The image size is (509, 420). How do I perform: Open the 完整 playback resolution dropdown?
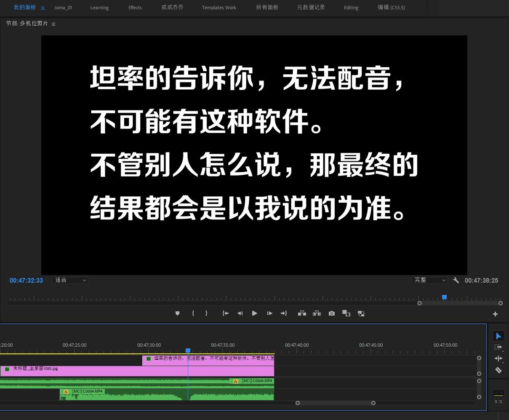coord(429,280)
